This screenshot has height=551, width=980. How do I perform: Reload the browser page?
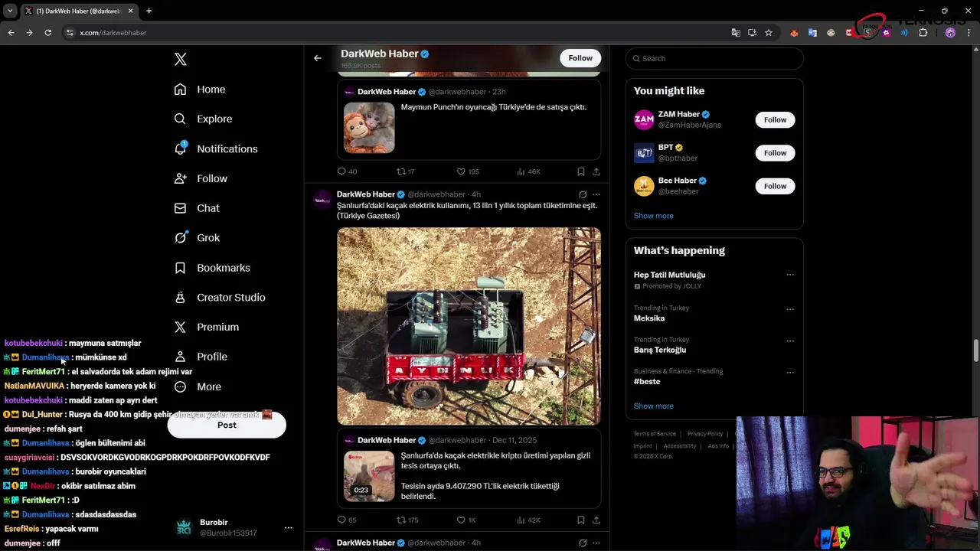pos(47,33)
